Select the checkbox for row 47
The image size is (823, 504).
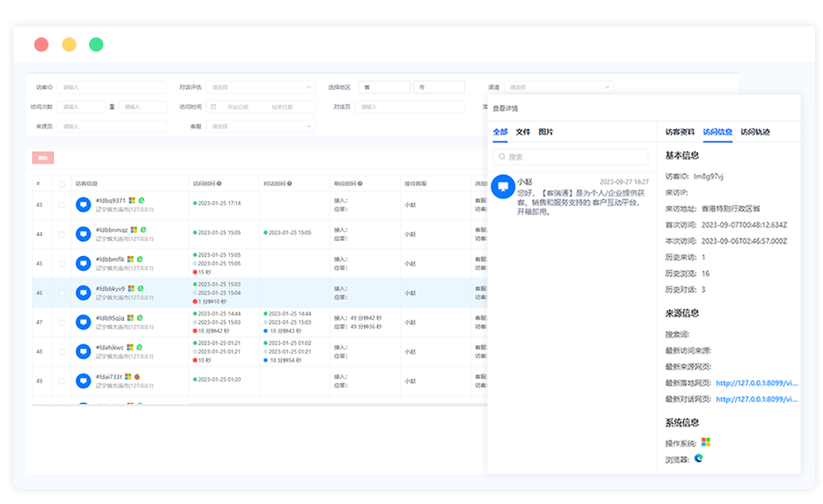pyautogui.click(x=62, y=322)
